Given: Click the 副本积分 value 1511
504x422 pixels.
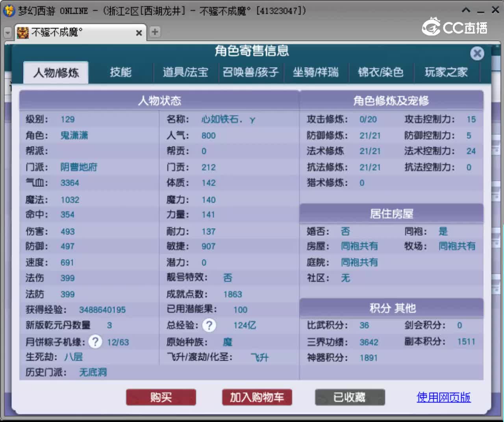Looking at the screenshot, I should pyautogui.click(x=466, y=342).
